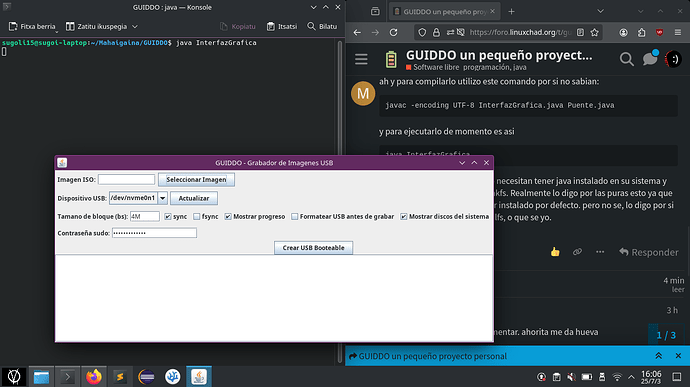Open Fitxa berria in Konsole
Screen dimensions: 690x387
point(32,26)
